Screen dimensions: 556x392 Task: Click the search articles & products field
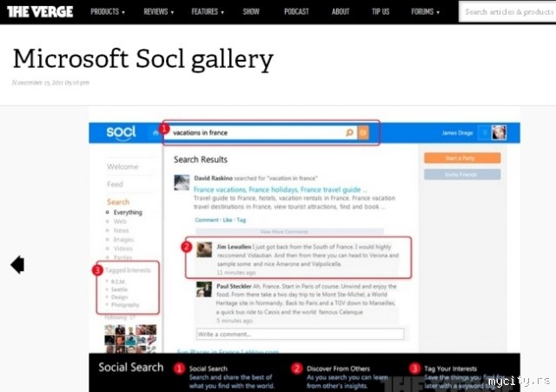(x=507, y=11)
